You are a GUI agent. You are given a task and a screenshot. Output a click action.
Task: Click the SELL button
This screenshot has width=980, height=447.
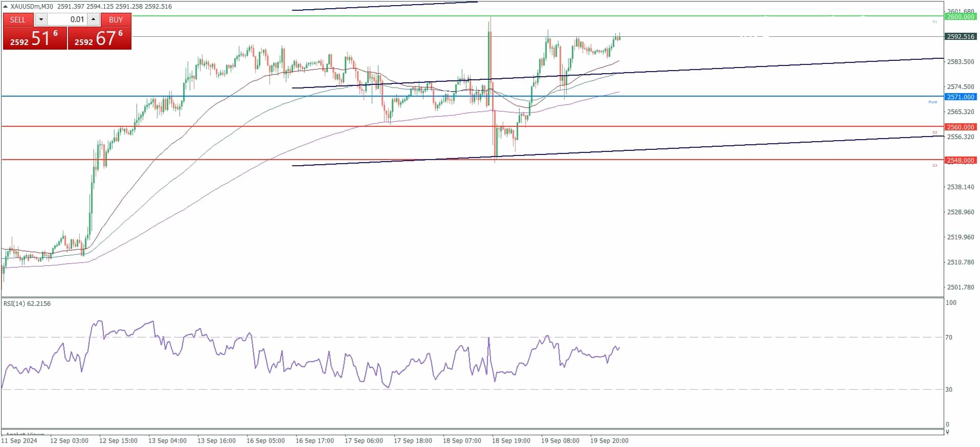click(x=18, y=19)
